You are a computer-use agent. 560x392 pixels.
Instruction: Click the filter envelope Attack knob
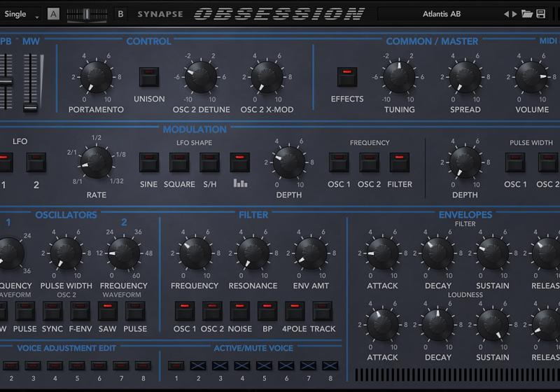pos(382,253)
